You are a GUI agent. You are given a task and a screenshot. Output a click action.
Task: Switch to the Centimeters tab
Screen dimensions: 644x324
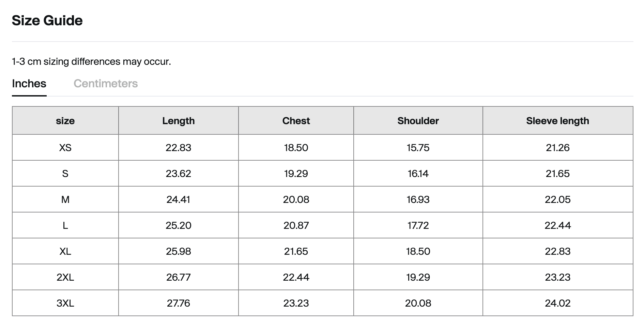point(106,84)
